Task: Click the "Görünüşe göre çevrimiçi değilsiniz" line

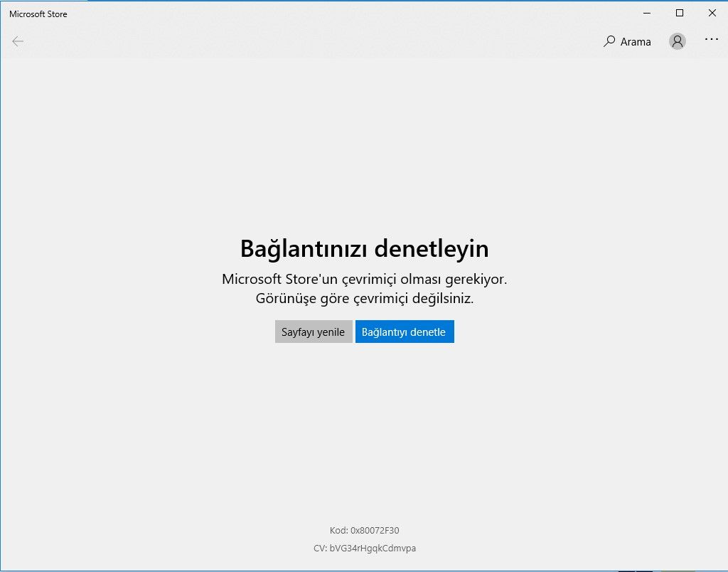Action: [x=365, y=298]
